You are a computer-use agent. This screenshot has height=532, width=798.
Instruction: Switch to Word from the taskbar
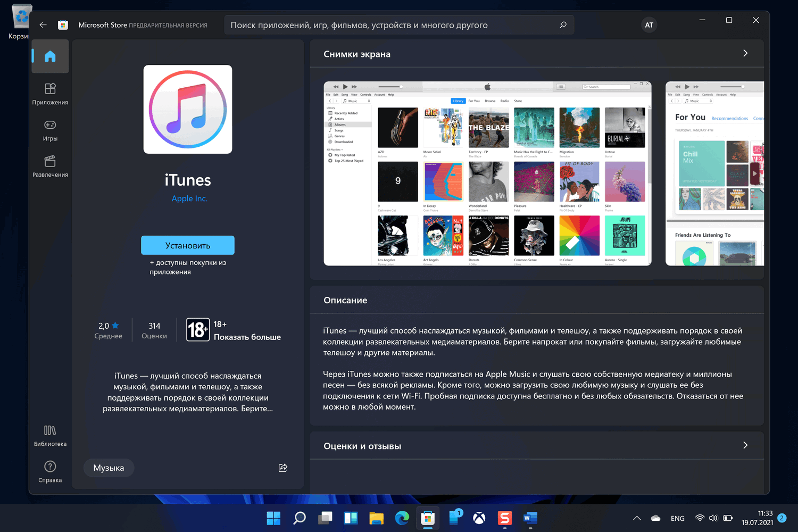(530, 518)
